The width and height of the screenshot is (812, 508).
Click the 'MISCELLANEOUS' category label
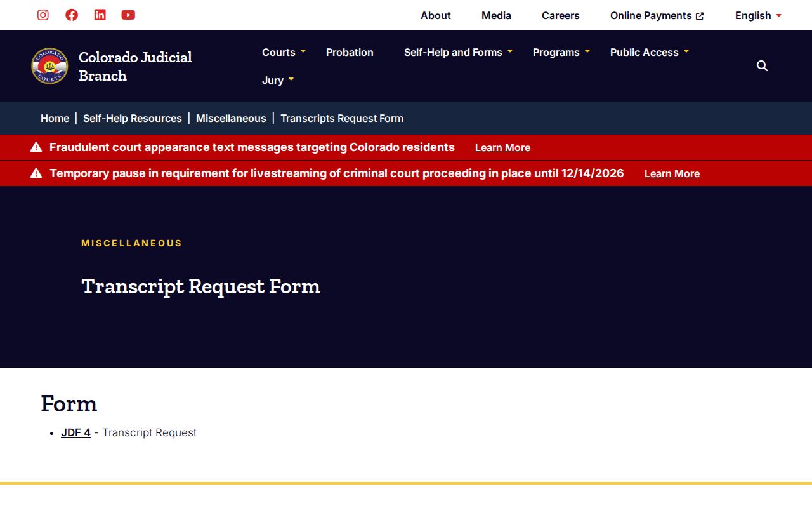132,243
